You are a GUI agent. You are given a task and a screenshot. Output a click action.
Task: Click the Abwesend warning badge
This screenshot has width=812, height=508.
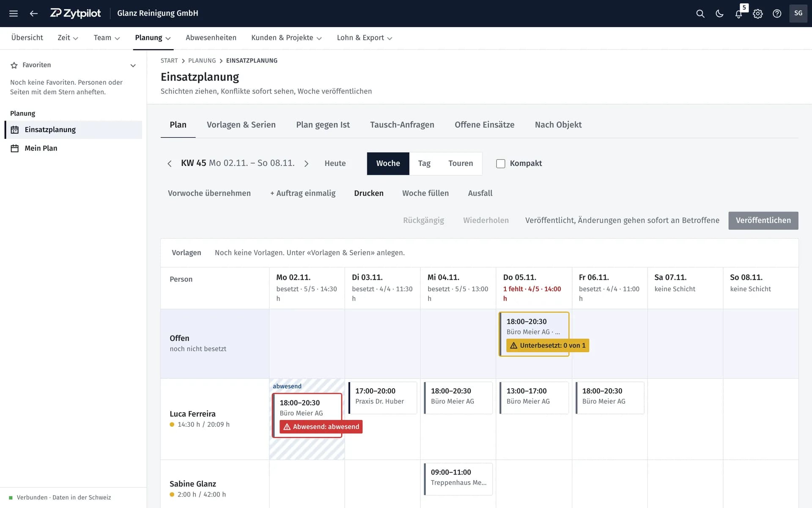tap(321, 427)
